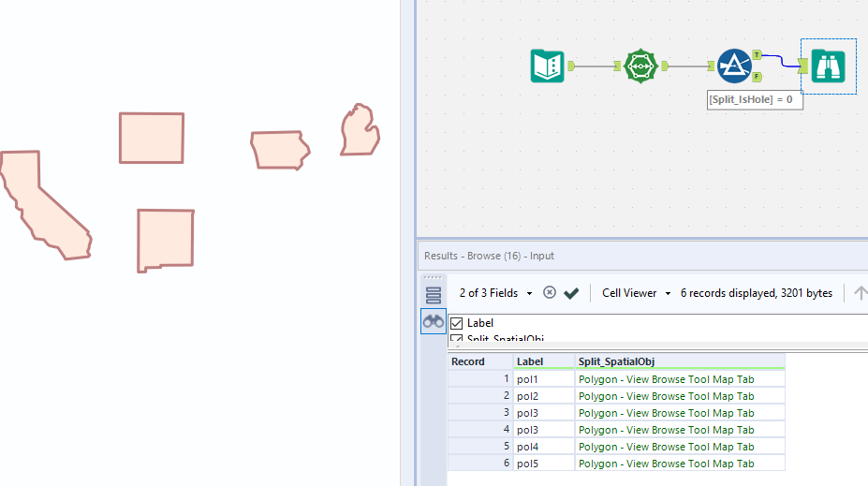Click '6 records displayed, 3201 bytes' status text
Image resolution: width=868 pixels, height=486 pixels.
pyautogui.click(x=757, y=293)
